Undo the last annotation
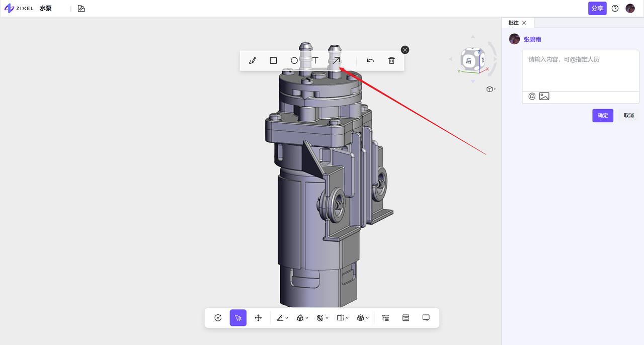Image resolution: width=644 pixels, height=345 pixels. pos(370,60)
